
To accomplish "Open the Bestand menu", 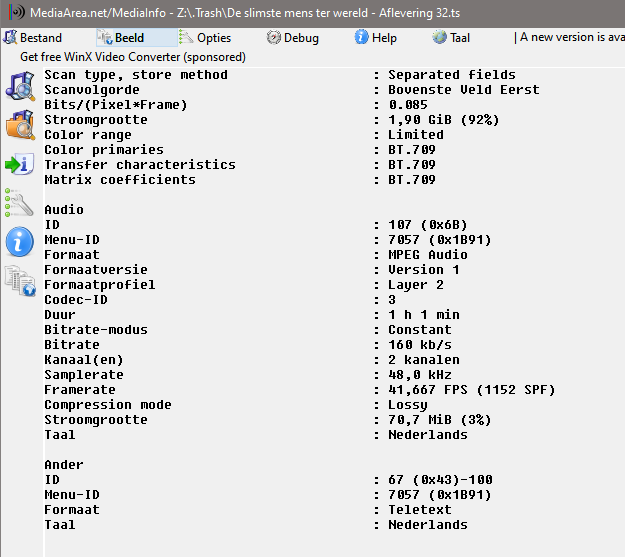I will point(32,37).
